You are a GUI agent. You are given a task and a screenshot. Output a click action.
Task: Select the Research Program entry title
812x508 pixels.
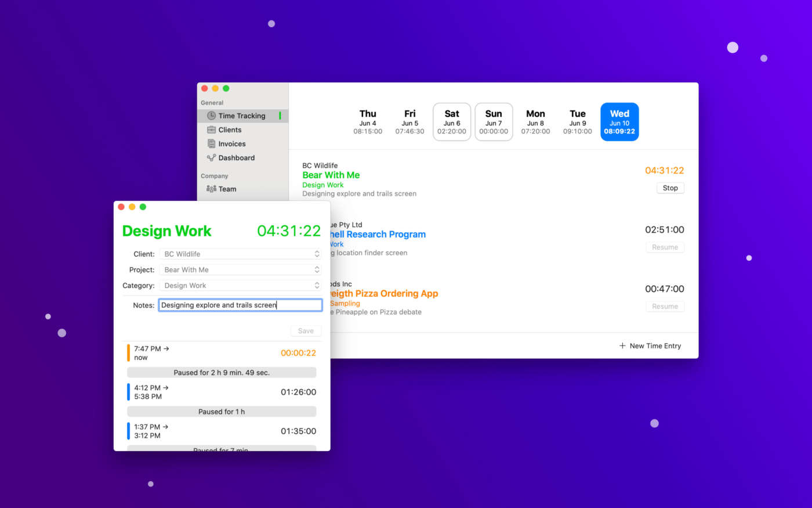pyautogui.click(x=377, y=235)
